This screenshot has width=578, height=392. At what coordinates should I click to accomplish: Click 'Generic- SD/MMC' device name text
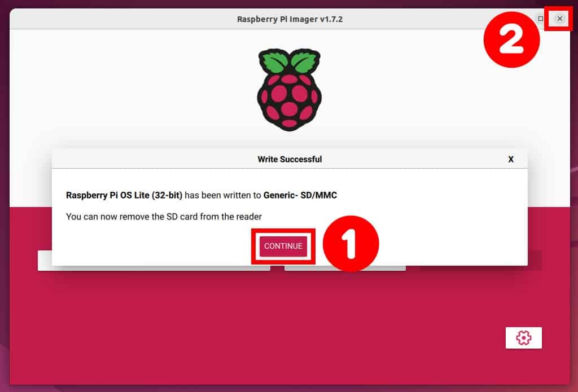pyautogui.click(x=300, y=195)
